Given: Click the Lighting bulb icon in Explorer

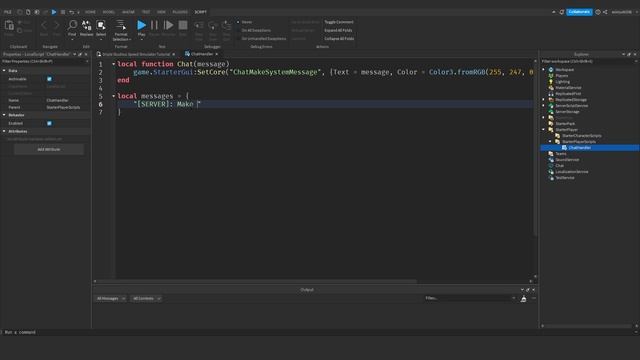Looking at the screenshot, I should [x=551, y=82].
